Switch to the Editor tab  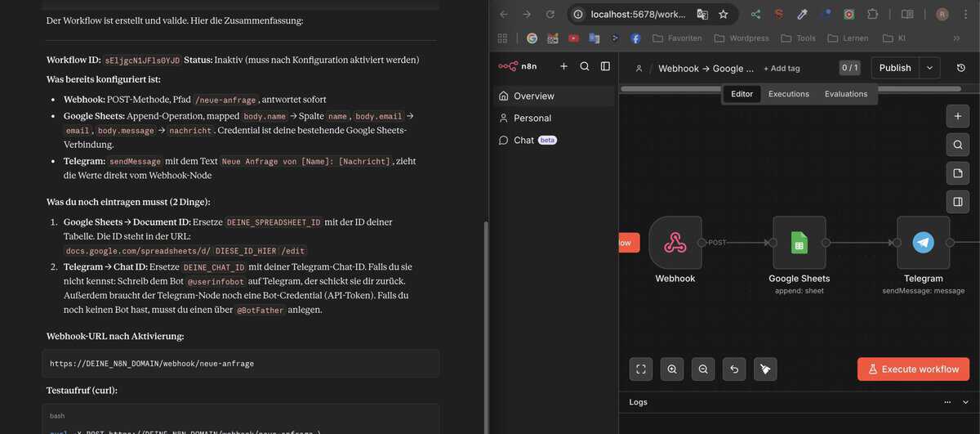[x=742, y=94]
